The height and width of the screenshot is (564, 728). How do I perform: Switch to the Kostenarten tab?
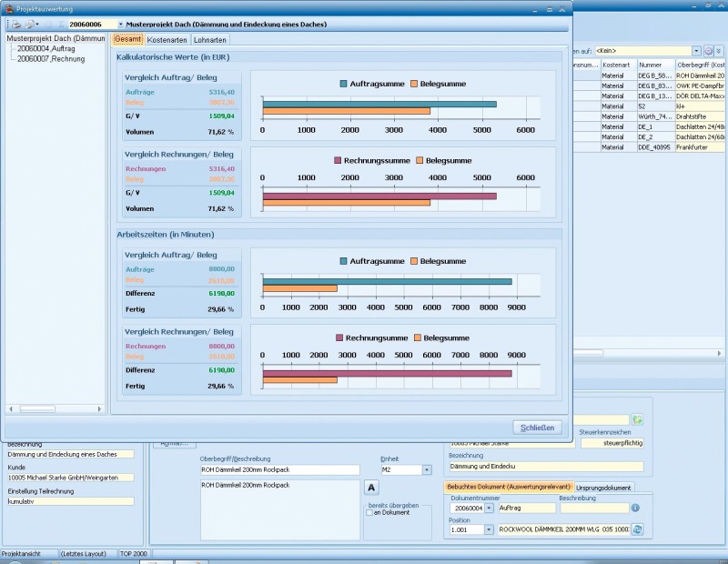[167, 40]
